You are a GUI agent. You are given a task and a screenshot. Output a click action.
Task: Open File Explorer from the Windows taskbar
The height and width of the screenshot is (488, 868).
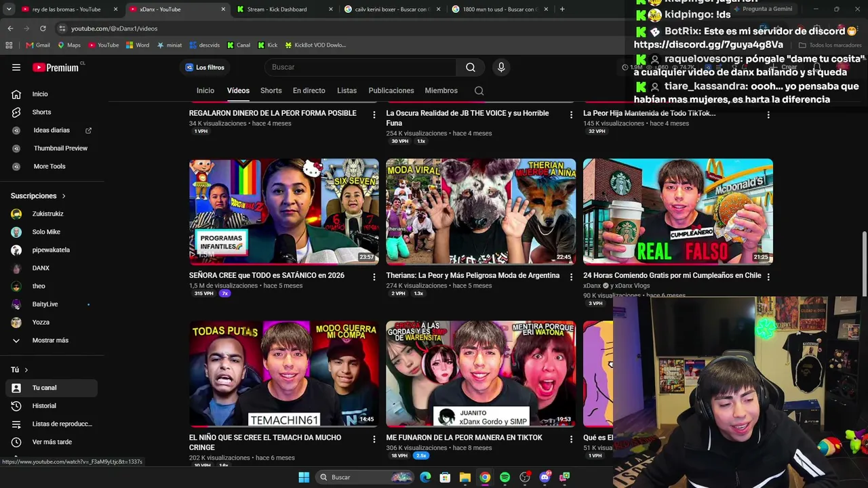point(465,477)
